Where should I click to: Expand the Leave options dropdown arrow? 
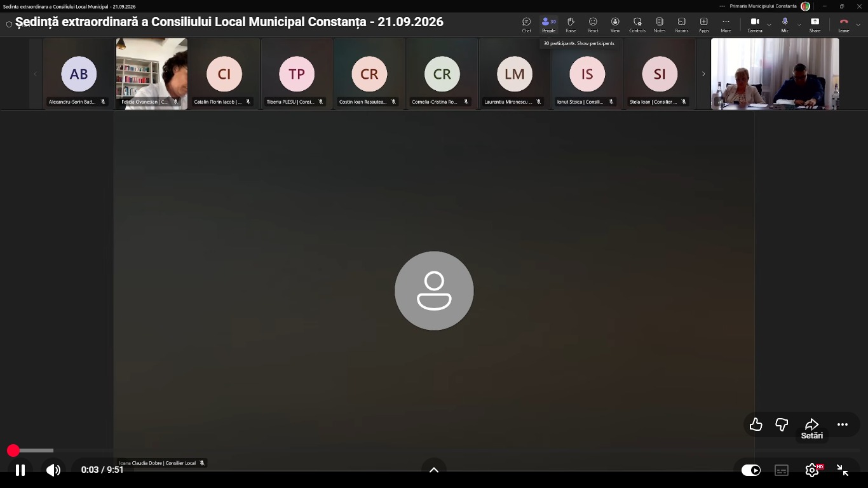pyautogui.click(x=858, y=25)
